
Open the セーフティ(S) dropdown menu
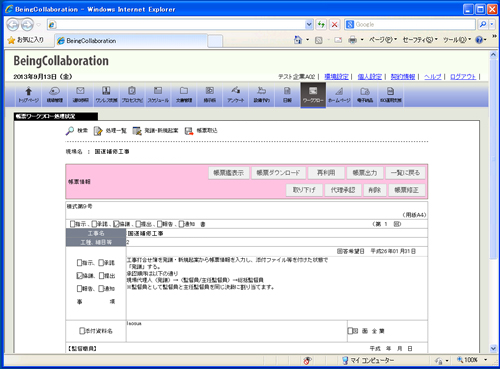(420, 40)
